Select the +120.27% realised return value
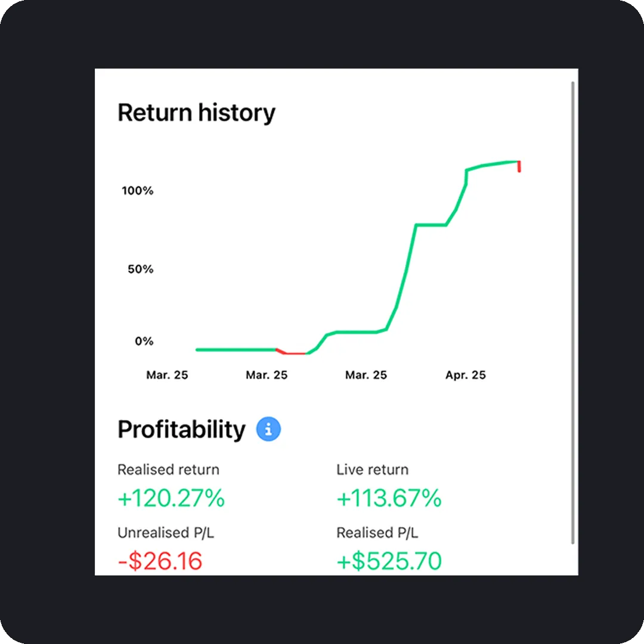644x644 pixels. tap(171, 498)
